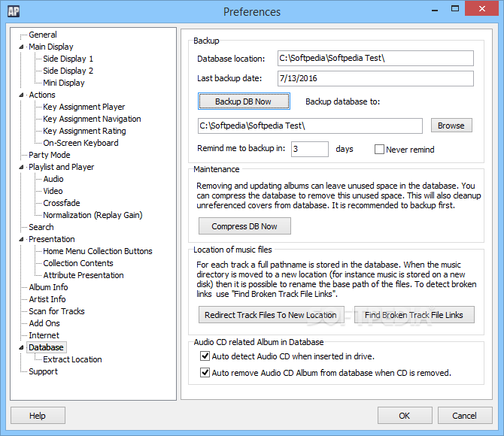Select General in the settings tree
Image resolution: width=504 pixels, height=436 pixels.
43,35
